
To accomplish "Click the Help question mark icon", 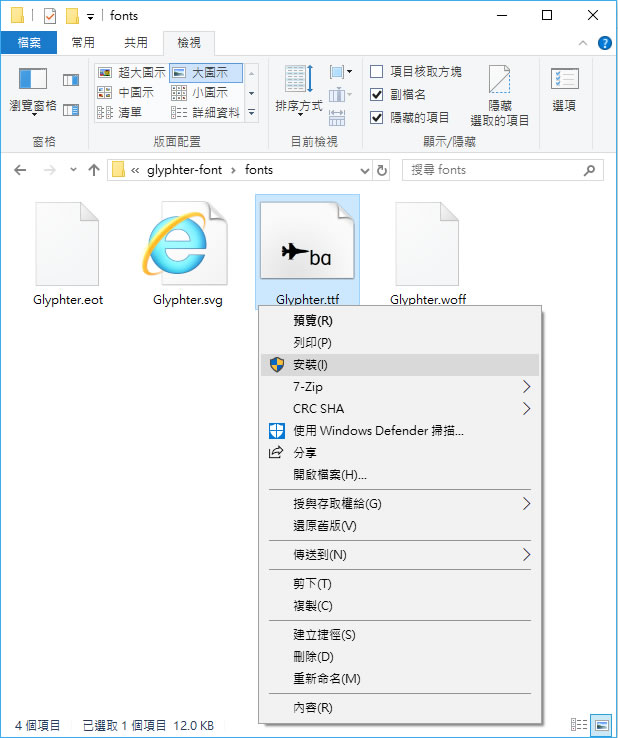I will click(x=604, y=43).
